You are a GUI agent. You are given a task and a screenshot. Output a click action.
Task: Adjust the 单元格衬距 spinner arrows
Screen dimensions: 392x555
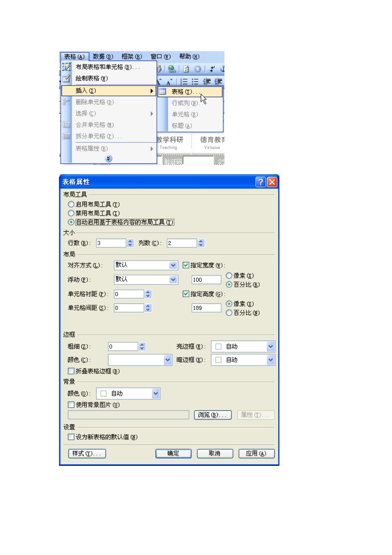[x=148, y=294]
